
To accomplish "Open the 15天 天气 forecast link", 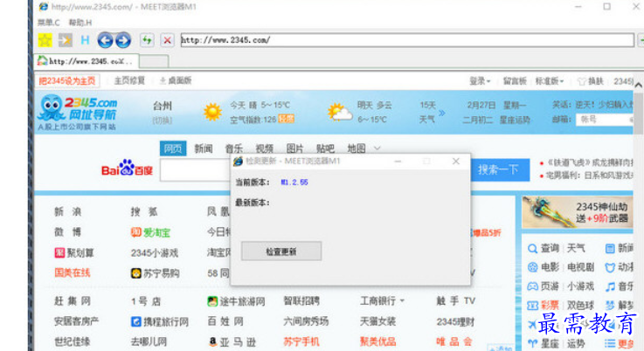I will click(432, 112).
